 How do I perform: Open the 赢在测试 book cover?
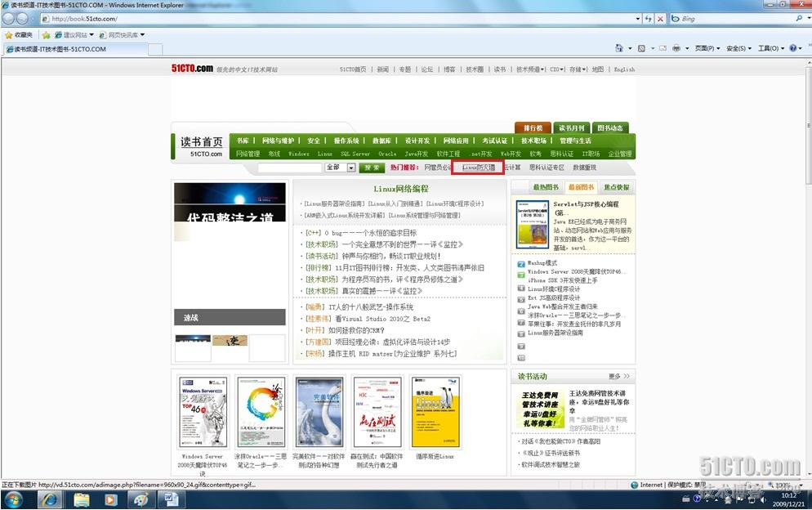tap(377, 412)
